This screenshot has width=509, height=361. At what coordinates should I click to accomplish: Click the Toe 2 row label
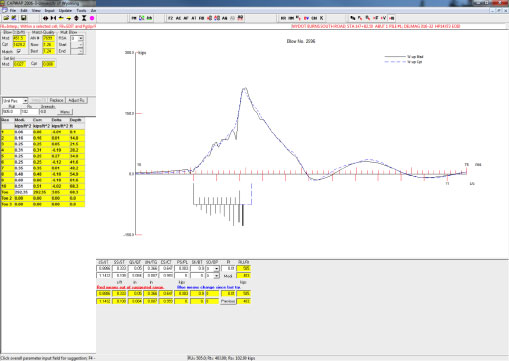[7, 199]
